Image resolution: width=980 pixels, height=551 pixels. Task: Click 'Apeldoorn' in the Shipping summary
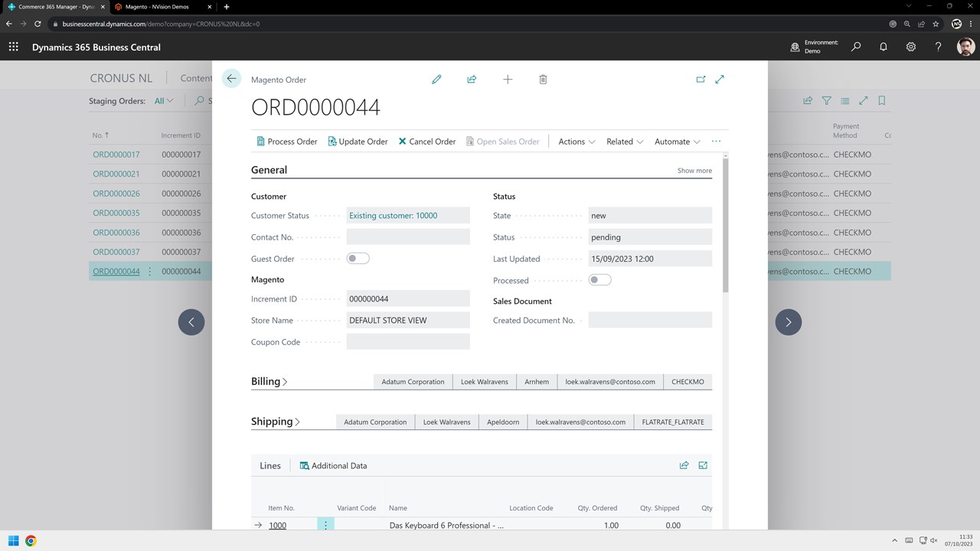click(503, 422)
